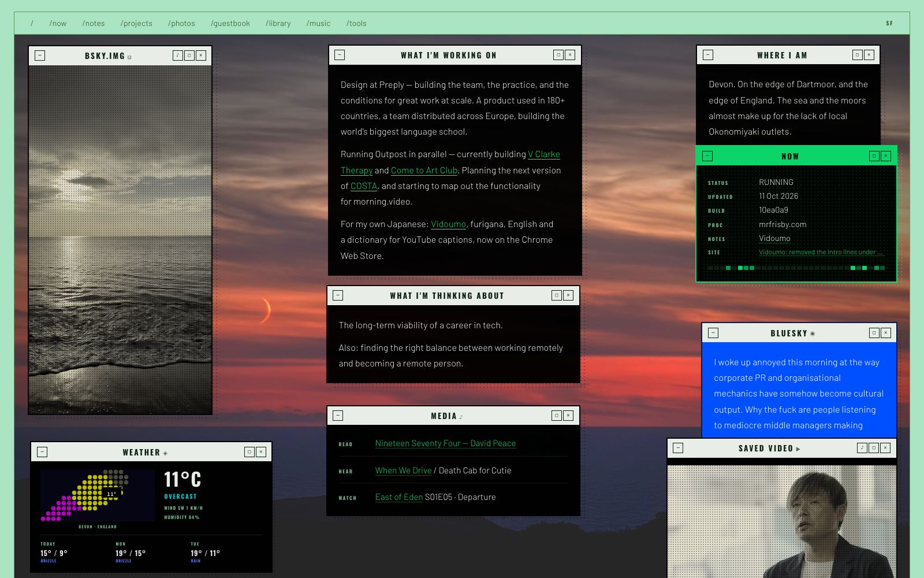
Task: Open the /guestbook page
Action: [230, 24]
